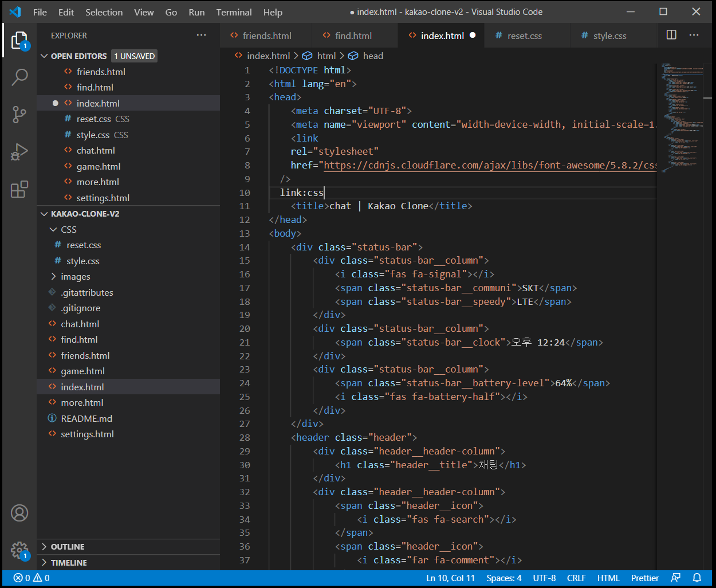Click the code minimap overview

click(x=682, y=117)
